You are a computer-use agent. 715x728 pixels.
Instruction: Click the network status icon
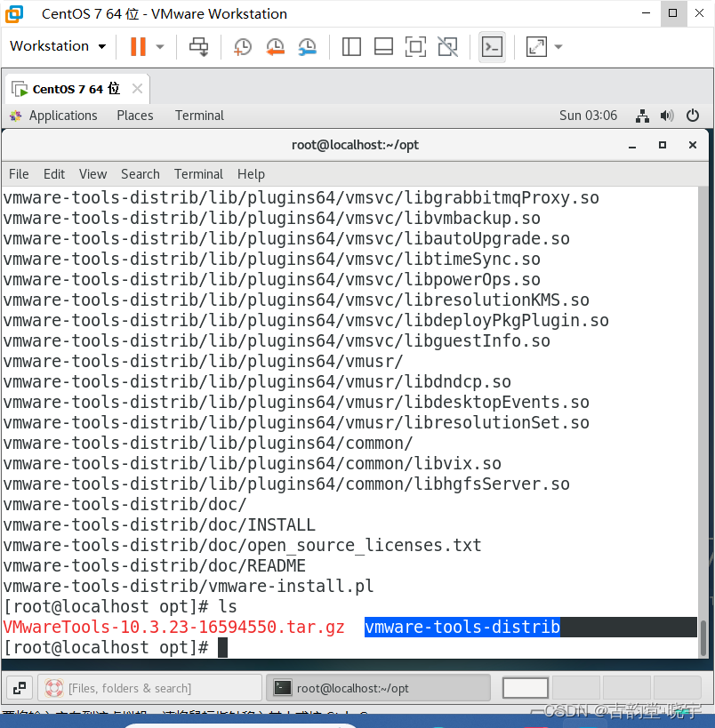(642, 116)
